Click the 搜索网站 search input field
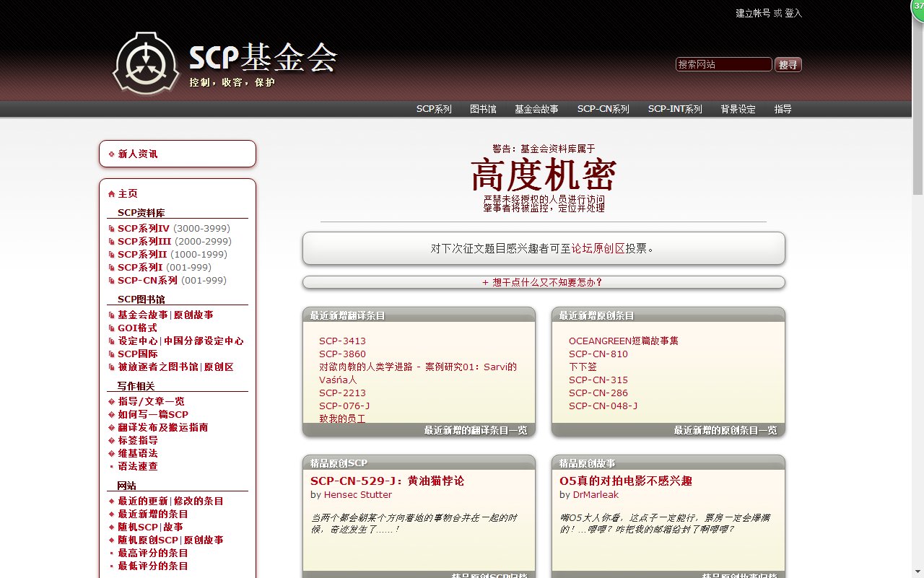 click(723, 64)
